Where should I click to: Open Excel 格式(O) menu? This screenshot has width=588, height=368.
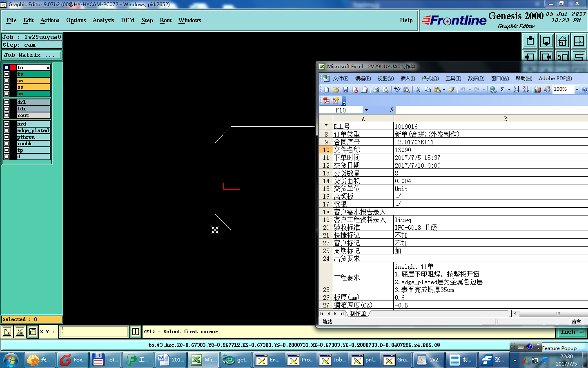coord(430,79)
